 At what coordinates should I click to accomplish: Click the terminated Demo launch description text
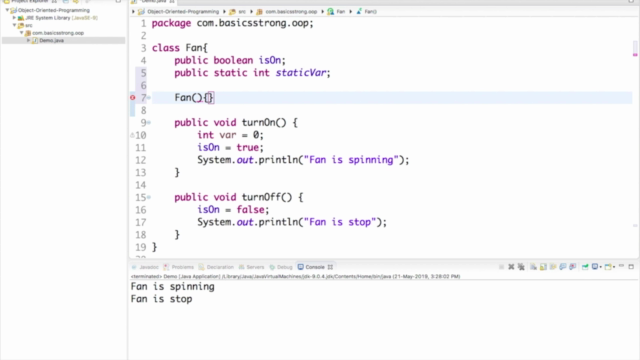pos(296,276)
